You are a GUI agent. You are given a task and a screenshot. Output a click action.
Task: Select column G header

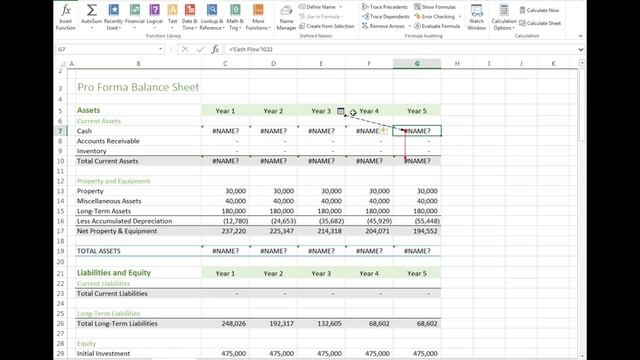(x=417, y=64)
